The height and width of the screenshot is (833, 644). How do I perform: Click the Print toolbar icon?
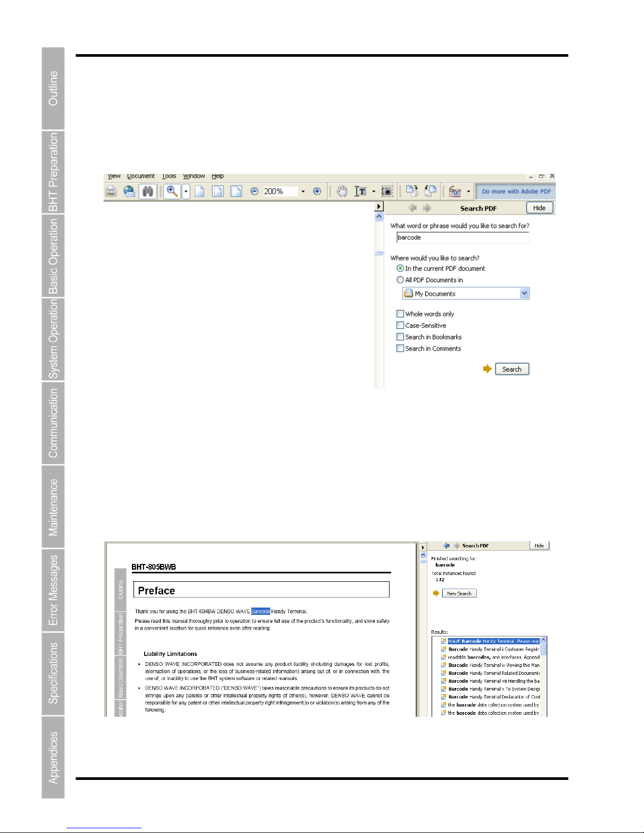(111, 191)
